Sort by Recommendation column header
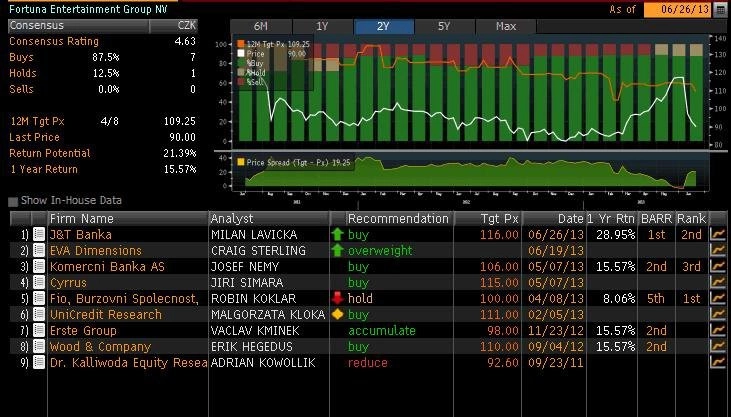The width and height of the screenshot is (731, 417). point(398,218)
